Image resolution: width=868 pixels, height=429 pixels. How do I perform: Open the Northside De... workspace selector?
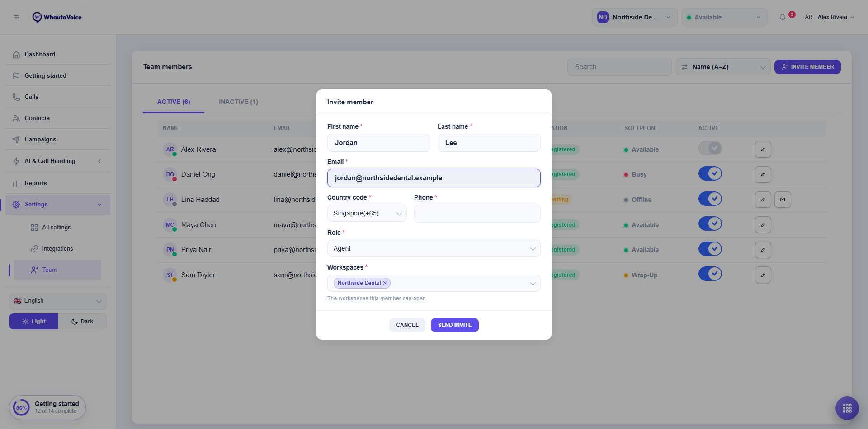tap(634, 17)
